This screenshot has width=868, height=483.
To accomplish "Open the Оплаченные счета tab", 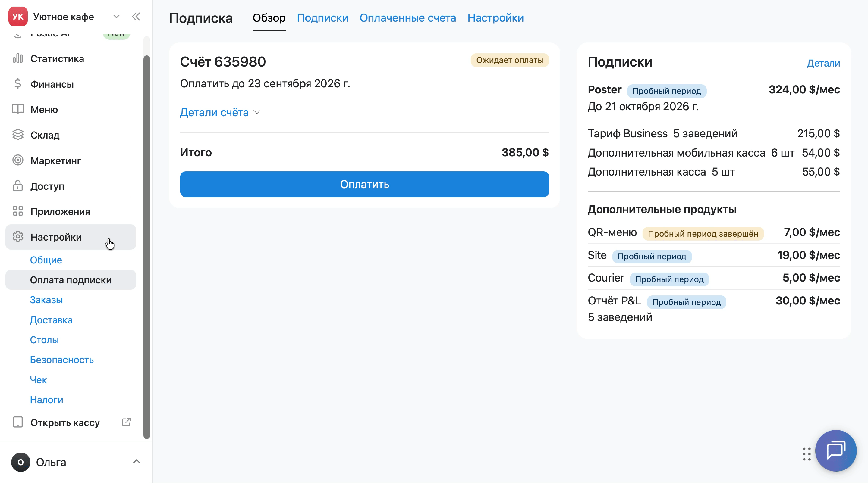I will (x=408, y=18).
